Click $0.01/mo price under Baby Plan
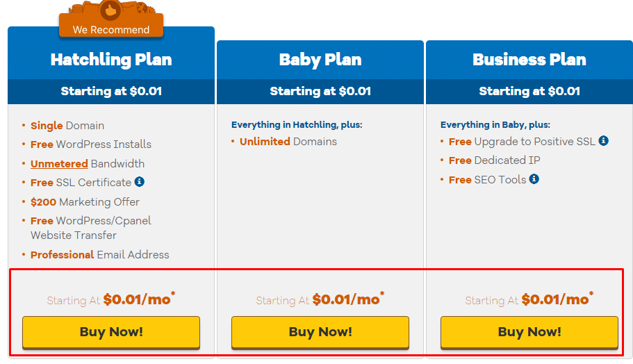The height and width of the screenshot is (364, 633). tap(346, 299)
